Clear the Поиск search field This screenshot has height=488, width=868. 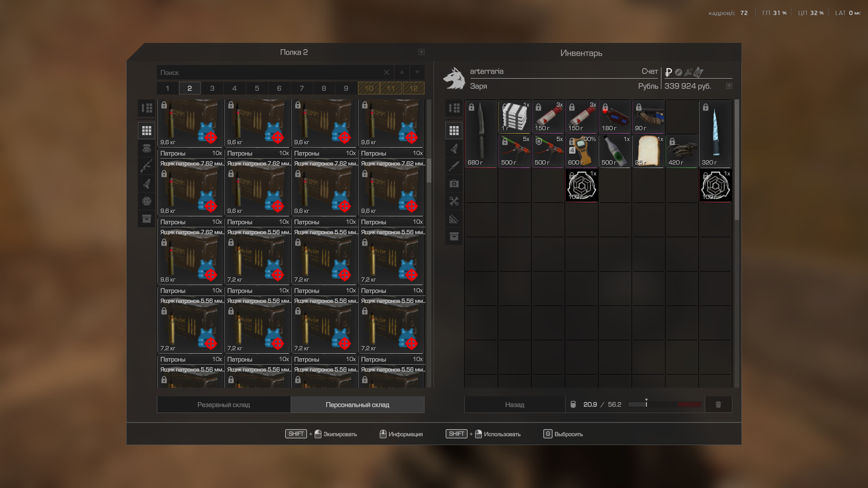click(x=387, y=72)
